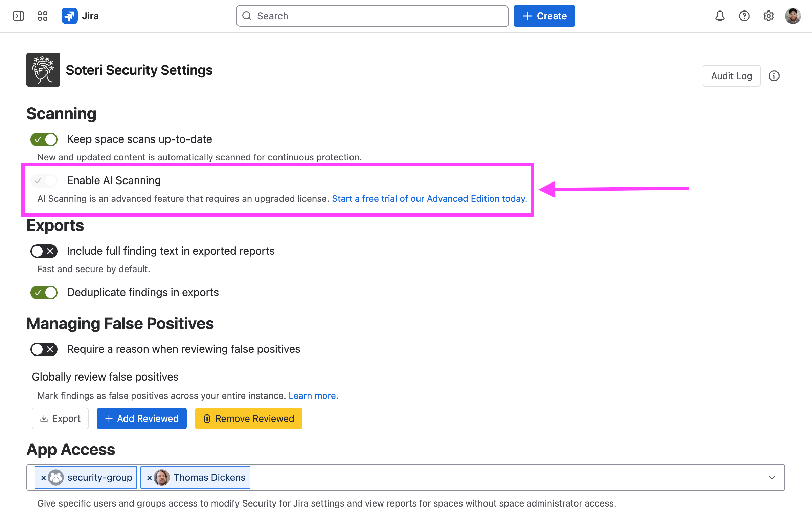The image size is (812, 516).
Task: Open the Audit Log
Action: point(731,76)
